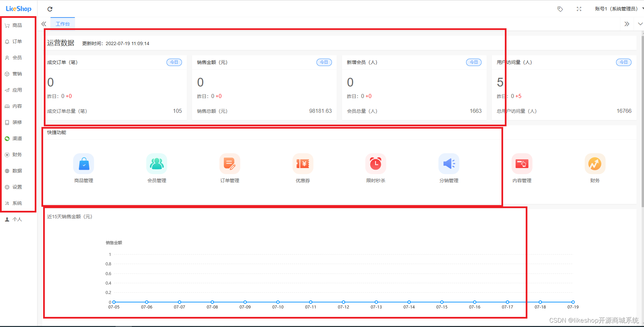Click the 渠道 WeChat icon in sidebar
644x327 pixels.
coord(7,139)
